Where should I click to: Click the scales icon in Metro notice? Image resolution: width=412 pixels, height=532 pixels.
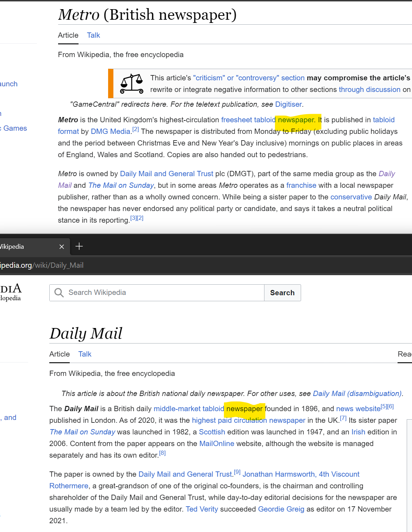[x=132, y=84]
